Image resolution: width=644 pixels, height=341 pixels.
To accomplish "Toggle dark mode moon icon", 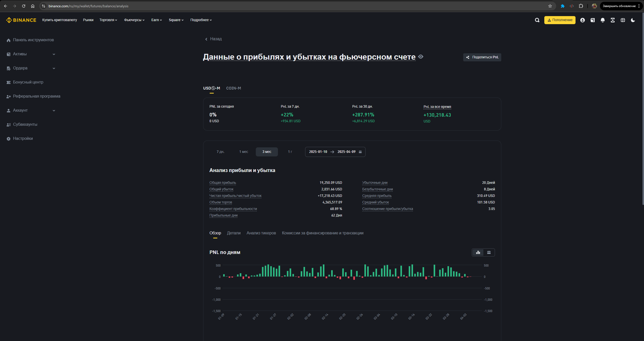I will pyautogui.click(x=633, y=20).
